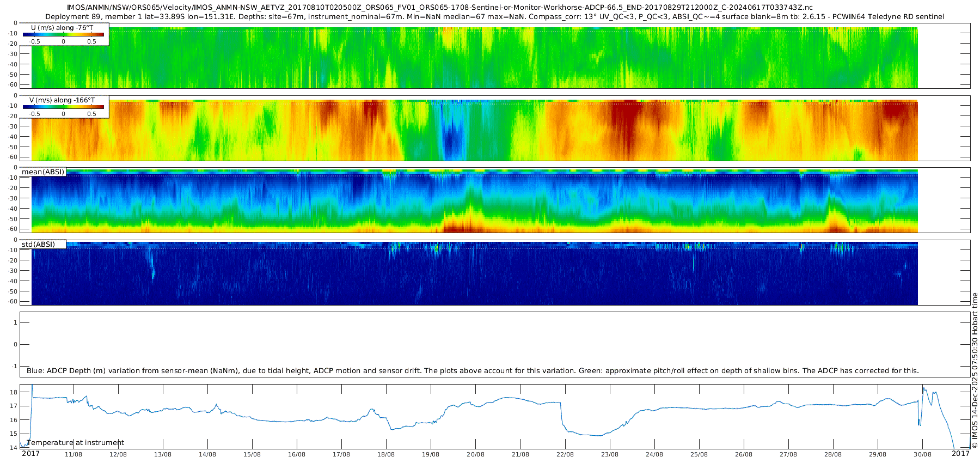Click the 23/08 date tick label
Image resolution: width=980 pixels, height=463 pixels.
tap(610, 454)
